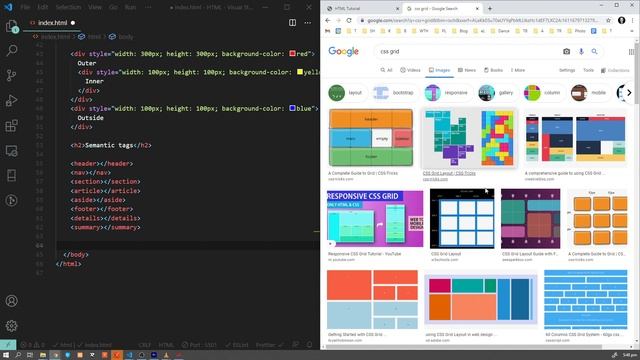Open the Accounts menu in VS Code
Screen dimensions: 640x360
click(11, 301)
